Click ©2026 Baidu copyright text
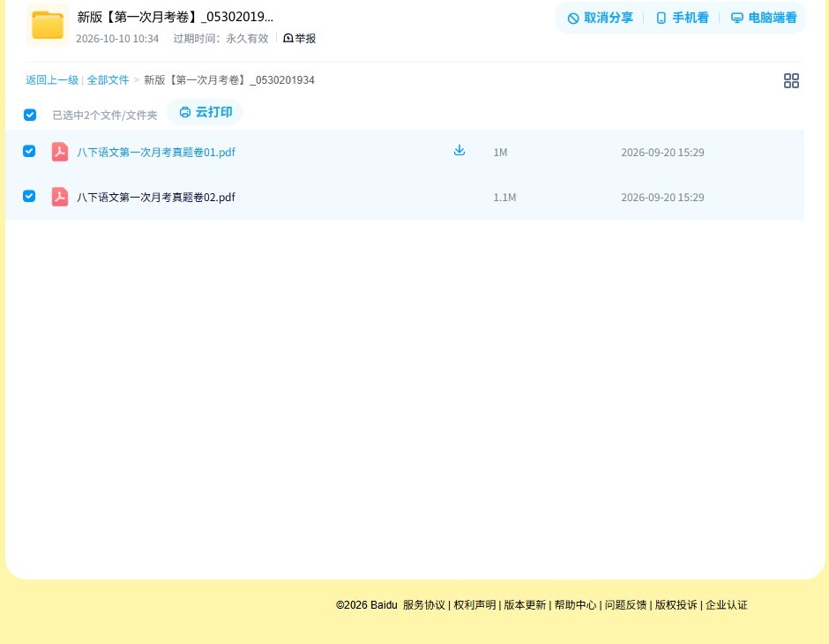829x644 pixels. [366, 605]
